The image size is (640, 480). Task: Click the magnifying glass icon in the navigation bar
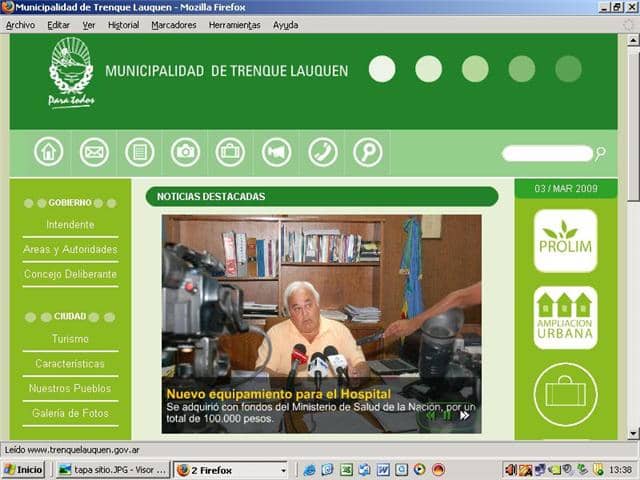367,152
